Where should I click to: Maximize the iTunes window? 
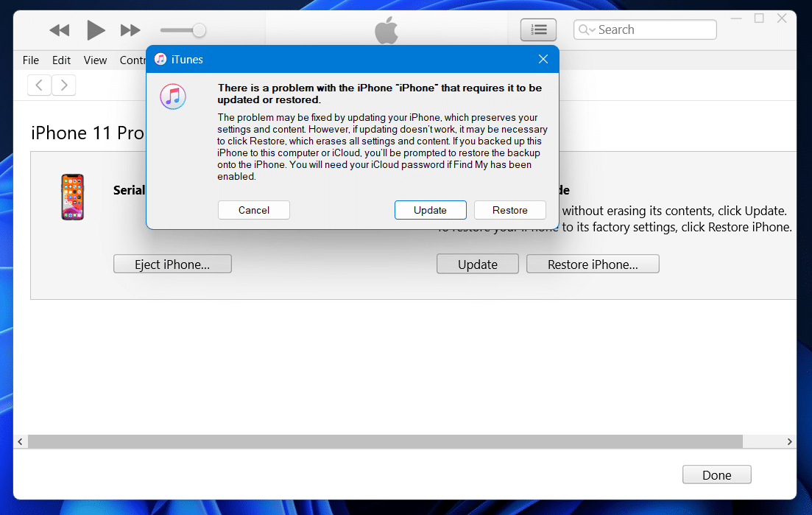759,18
